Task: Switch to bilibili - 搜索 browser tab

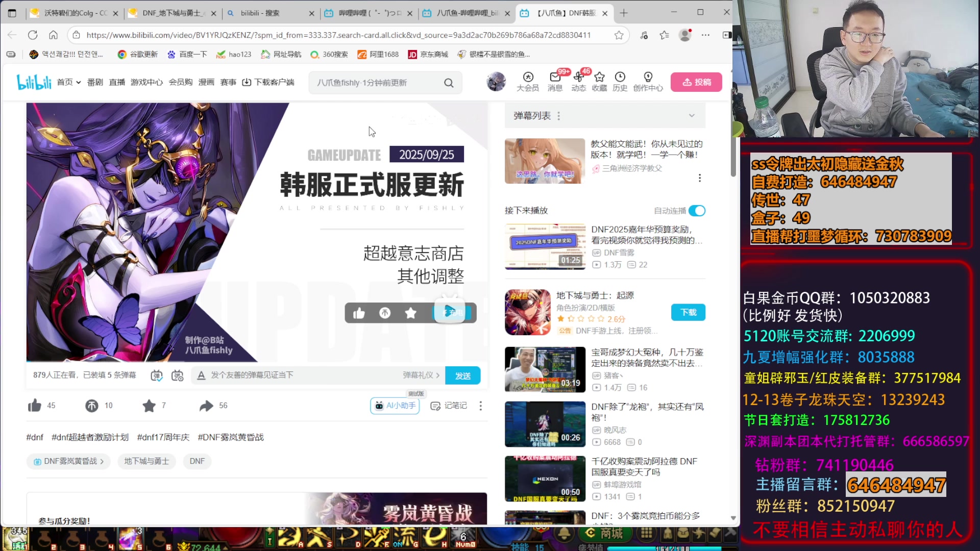Action: point(271,13)
